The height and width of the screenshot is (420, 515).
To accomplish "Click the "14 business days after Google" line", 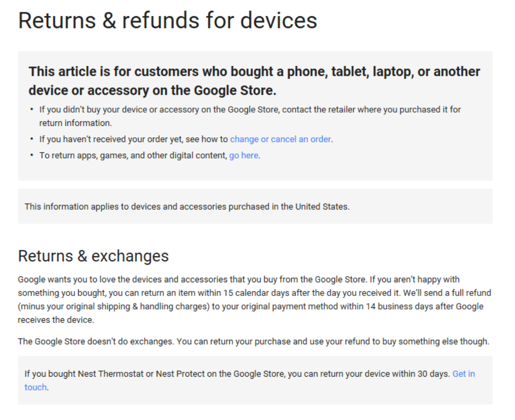I will coord(250,306).
